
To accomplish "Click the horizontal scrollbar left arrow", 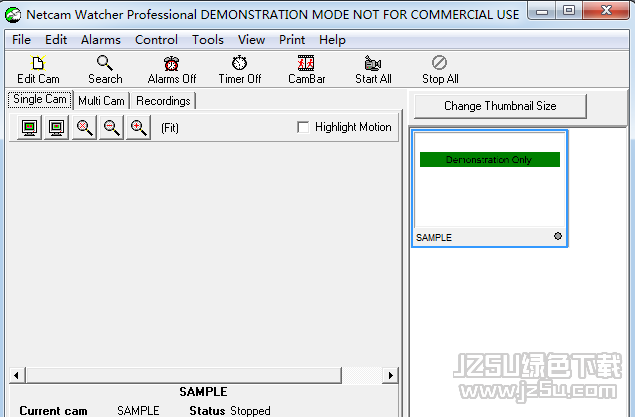I will 16,375.
